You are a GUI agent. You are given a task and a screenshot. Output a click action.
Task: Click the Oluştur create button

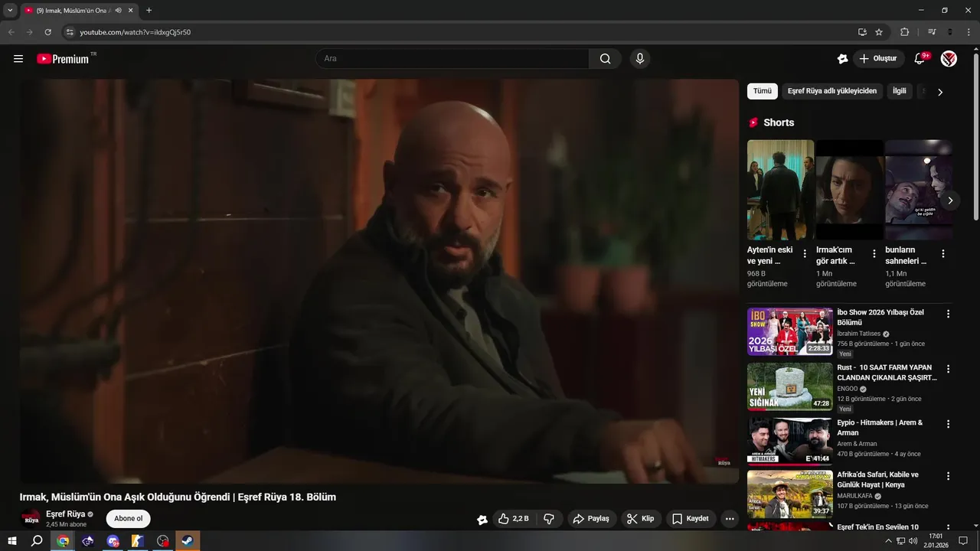point(877,59)
